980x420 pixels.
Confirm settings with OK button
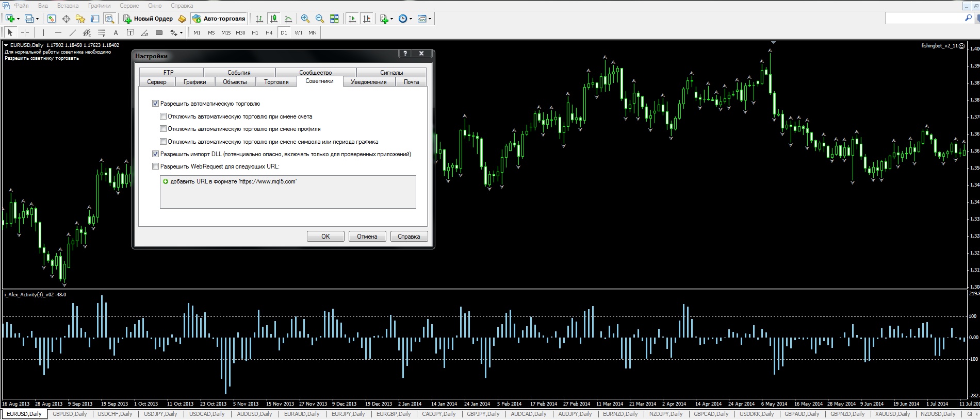tap(325, 236)
